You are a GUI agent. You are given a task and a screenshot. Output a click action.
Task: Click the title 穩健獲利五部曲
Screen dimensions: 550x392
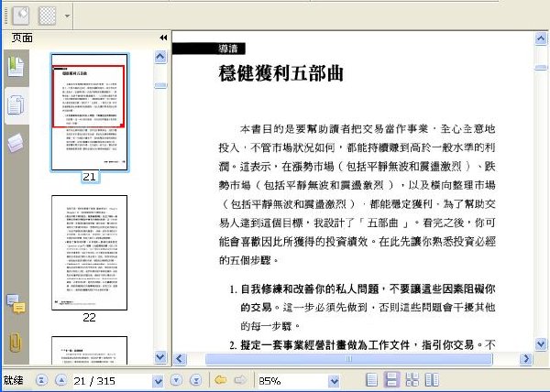[x=281, y=73]
